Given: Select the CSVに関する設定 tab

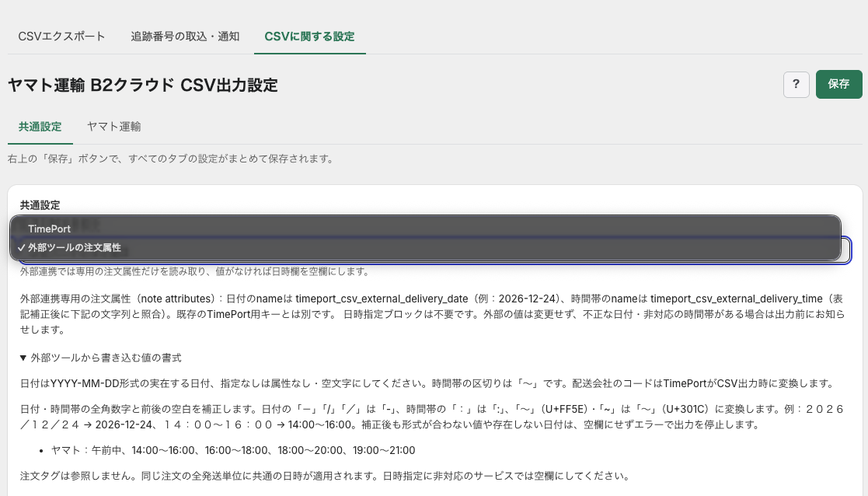Looking at the screenshot, I should tap(309, 37).
